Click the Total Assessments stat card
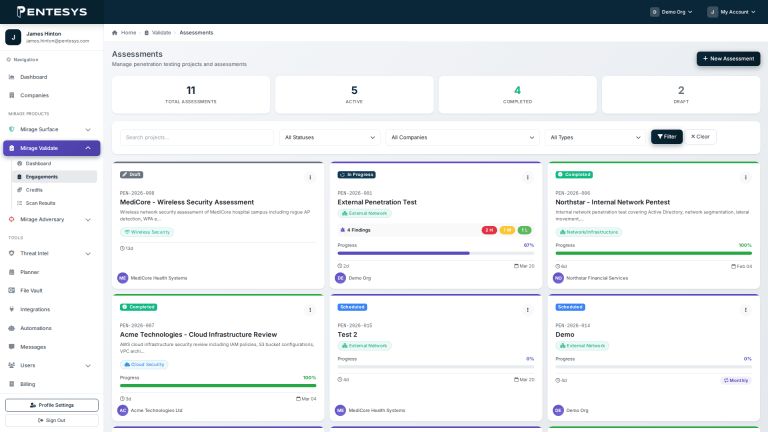Viewport: 768px width, 432px height. click(191, 95)
